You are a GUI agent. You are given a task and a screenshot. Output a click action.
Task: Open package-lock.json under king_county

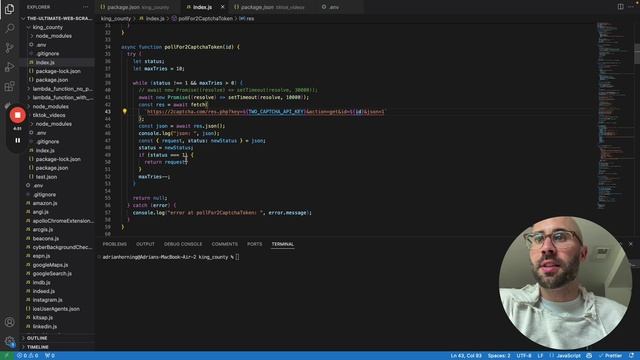(58, 71)
